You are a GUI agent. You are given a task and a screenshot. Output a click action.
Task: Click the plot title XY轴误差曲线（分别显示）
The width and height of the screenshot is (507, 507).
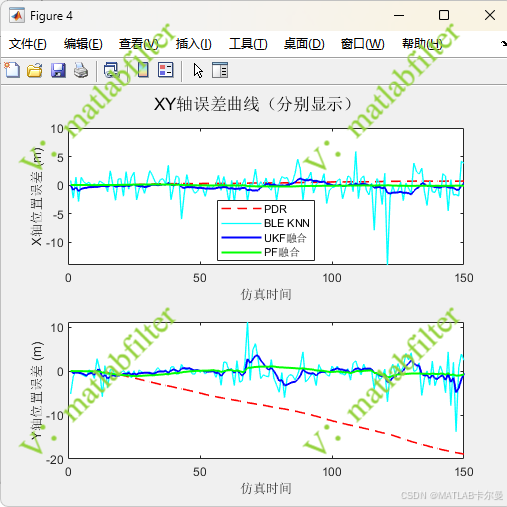253,104
